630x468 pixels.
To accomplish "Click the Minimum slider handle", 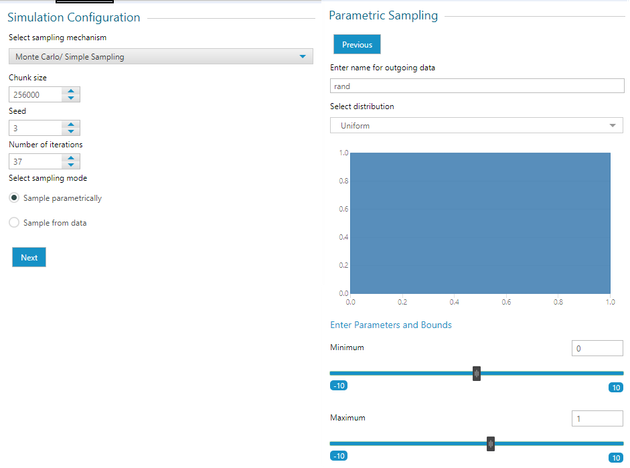I will pos(477,373).
